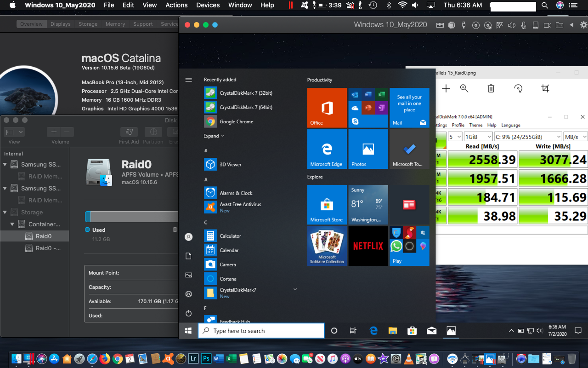Open Actions menu in macOS menu bar
The height and width of the screenshot is (368, 588).
pos(176,5)
